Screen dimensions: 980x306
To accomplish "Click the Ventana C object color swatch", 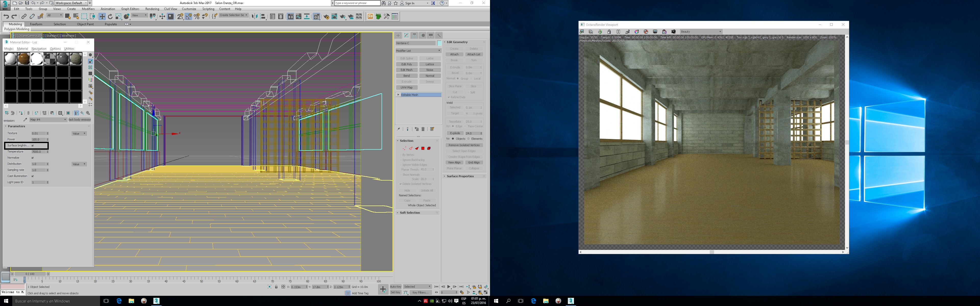I will click(439, 43).
